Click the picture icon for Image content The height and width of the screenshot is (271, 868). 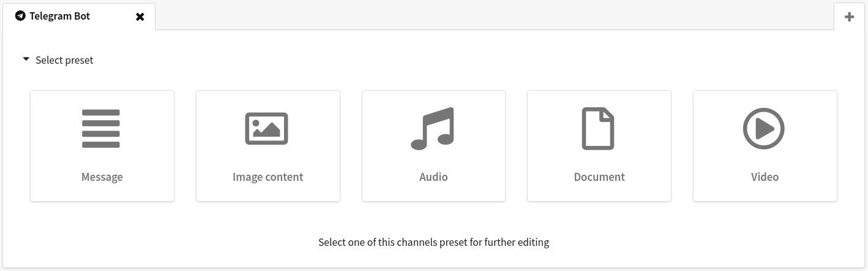coord(267,129)
